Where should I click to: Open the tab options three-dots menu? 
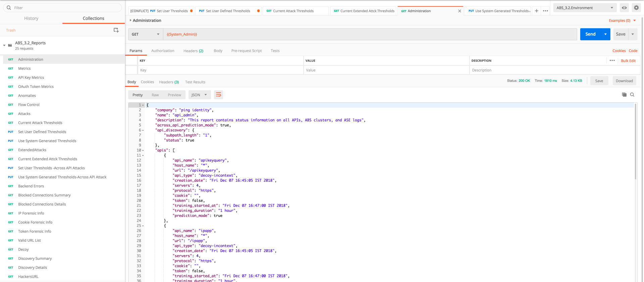(x=545, y=11)
